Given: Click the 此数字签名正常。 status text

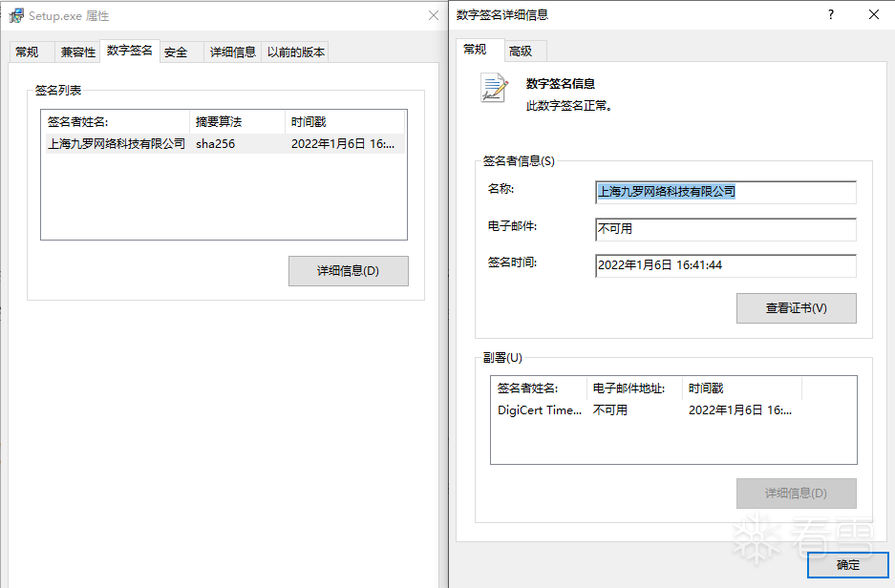Looking at the screenshot, I should (x=569, y=106).
